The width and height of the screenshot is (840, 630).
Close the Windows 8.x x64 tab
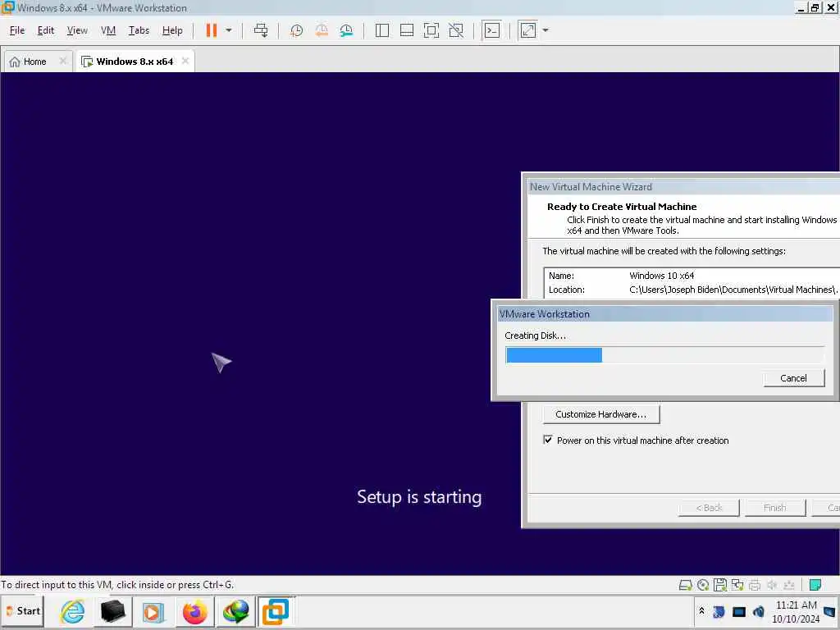tap(185, 61)
